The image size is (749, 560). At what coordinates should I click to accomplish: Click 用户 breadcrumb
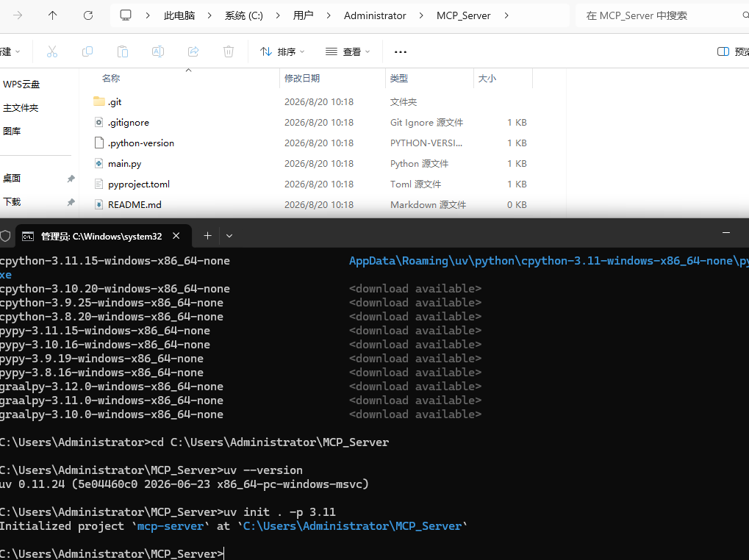pos(303,15)
